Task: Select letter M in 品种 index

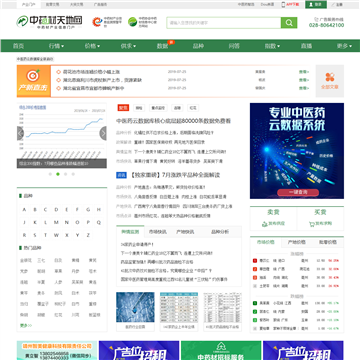Action: click(x=56, y=222)
